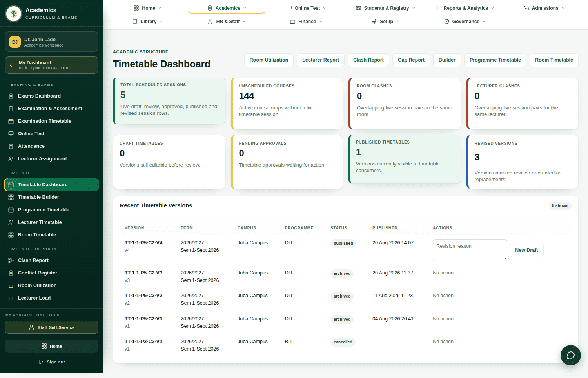Click the Programme Timetable calendar icon
Viewport: 588px width, 378px height.
tap(11, 210)
